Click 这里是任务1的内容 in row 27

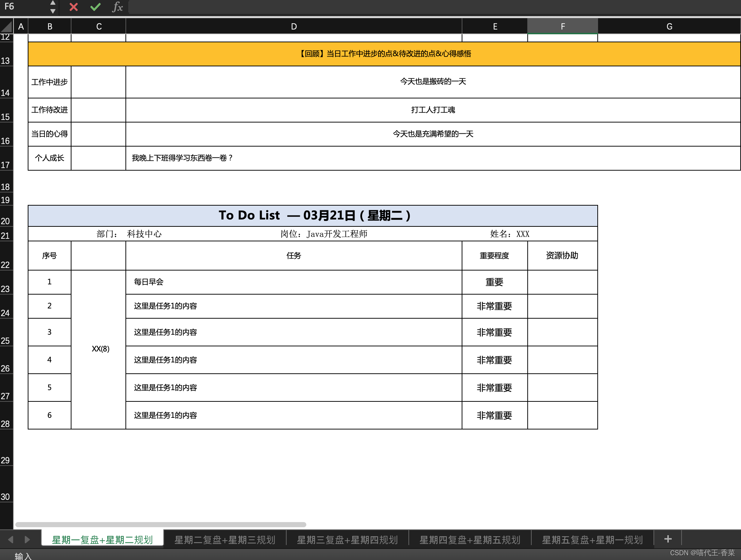[294, 388]
